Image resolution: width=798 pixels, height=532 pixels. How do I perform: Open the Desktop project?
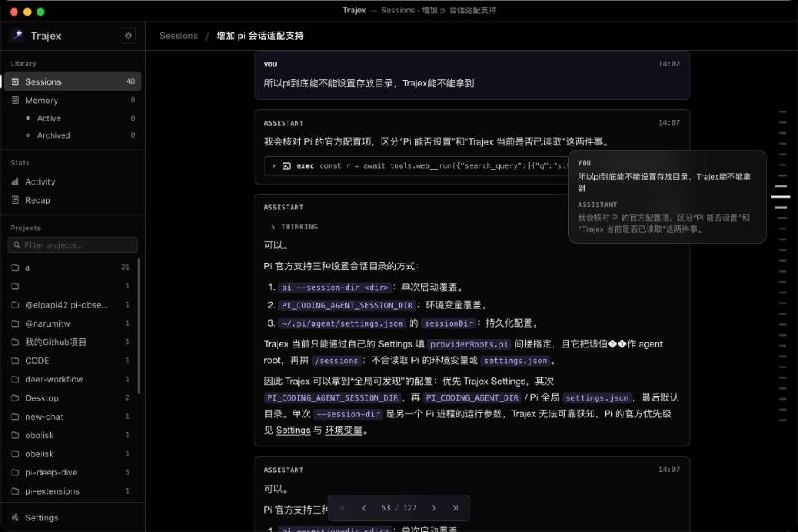click(70, 398)
